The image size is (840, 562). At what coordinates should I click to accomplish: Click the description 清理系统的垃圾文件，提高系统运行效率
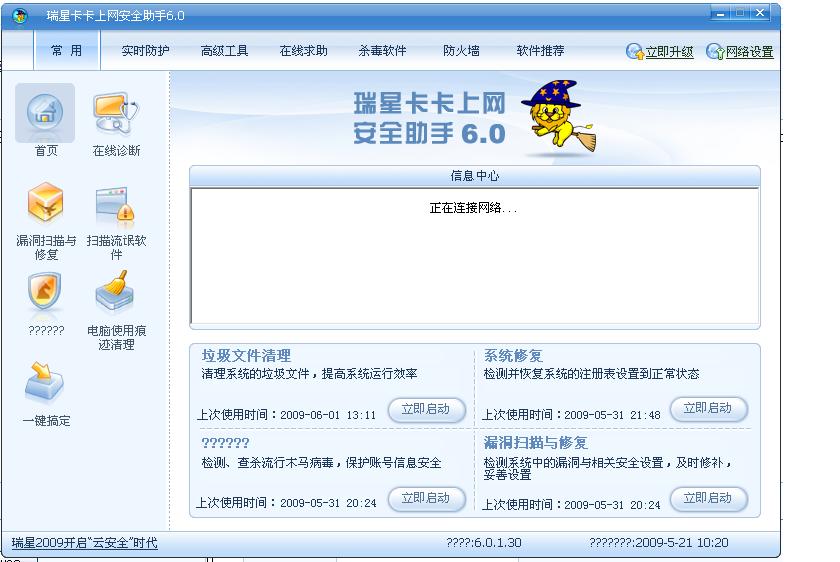[309, 373]
